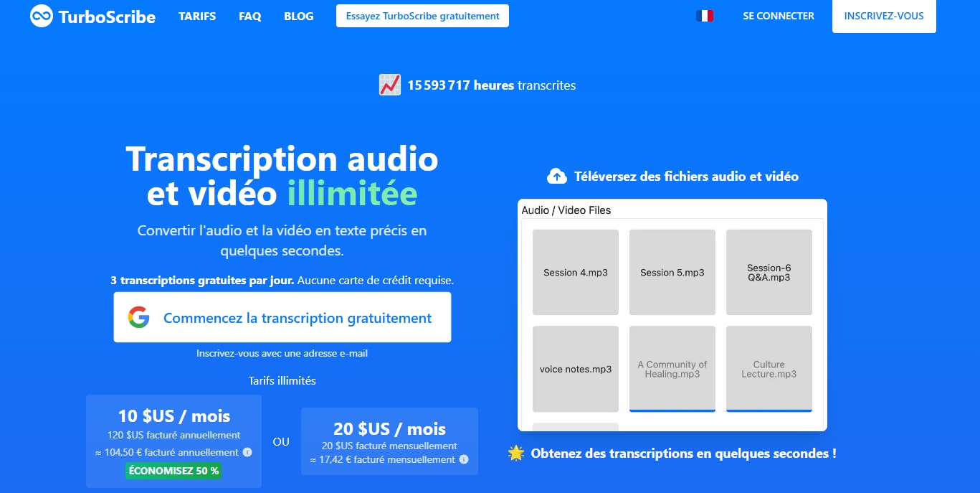Click the Tarifs illimités label

point(282,380)
